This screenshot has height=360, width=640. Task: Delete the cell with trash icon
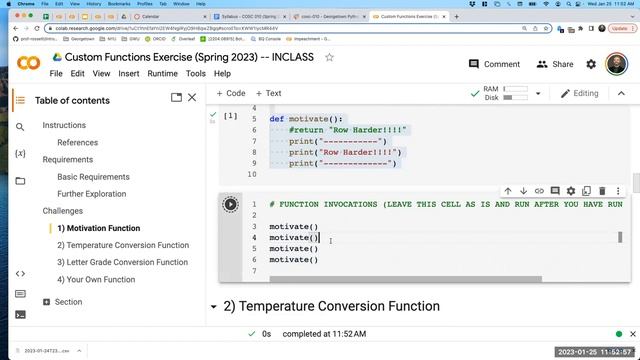(602, 191)
